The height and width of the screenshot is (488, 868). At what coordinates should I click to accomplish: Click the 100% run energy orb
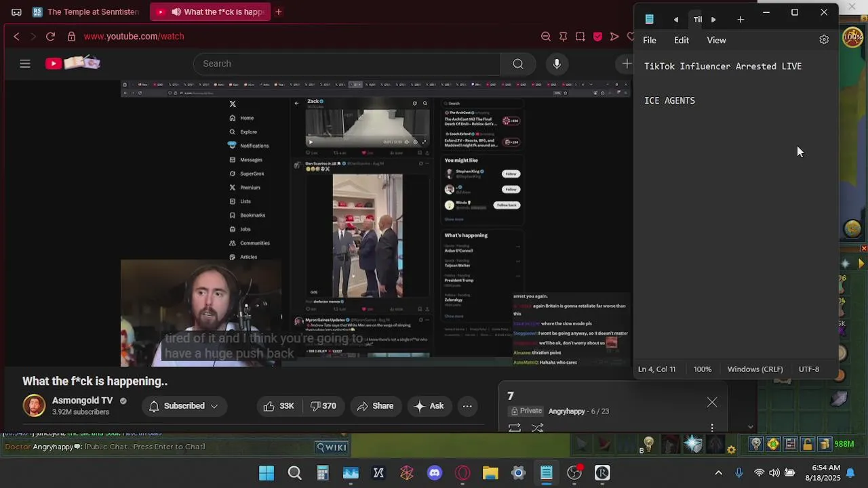(852, 37)
